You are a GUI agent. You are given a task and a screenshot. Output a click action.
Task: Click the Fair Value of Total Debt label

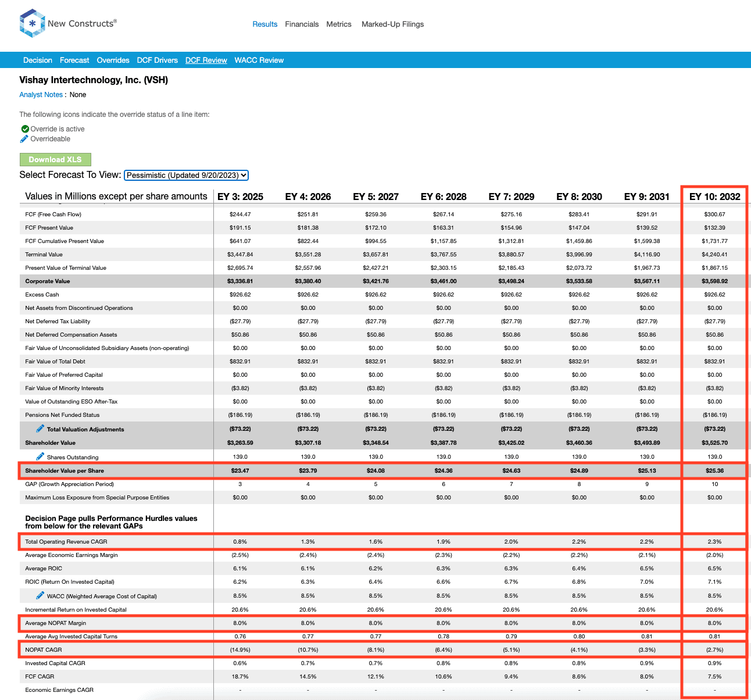[x=55, y=362]
